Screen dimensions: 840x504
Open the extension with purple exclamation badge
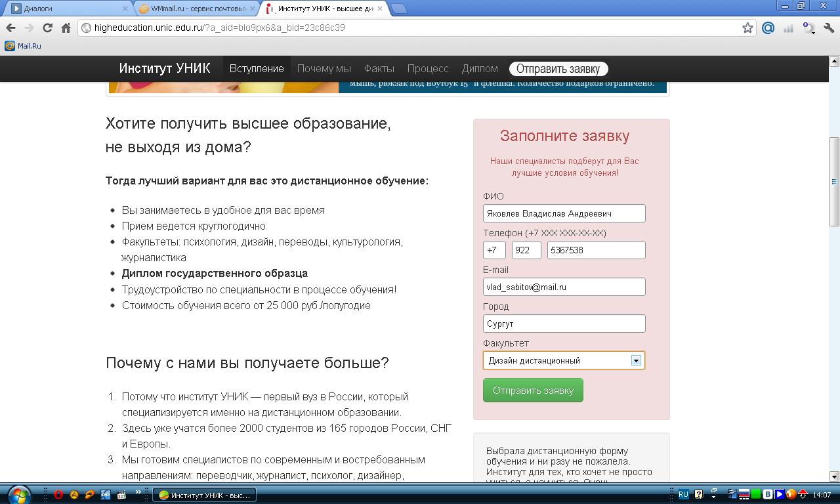(809, 28)
